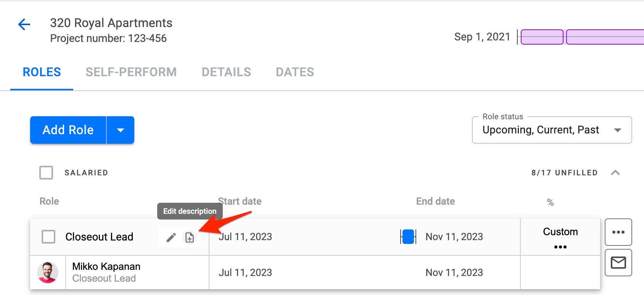The image size is (644, 295).
Task: Click the pencil icon to edit the role
Action: click(171, 237)
